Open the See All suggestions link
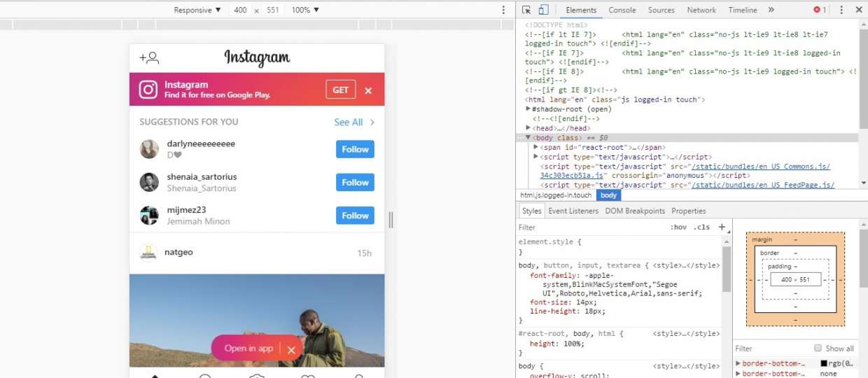This screenshot has height=378, width=868. pyautogui.click(x=348, y=122)
